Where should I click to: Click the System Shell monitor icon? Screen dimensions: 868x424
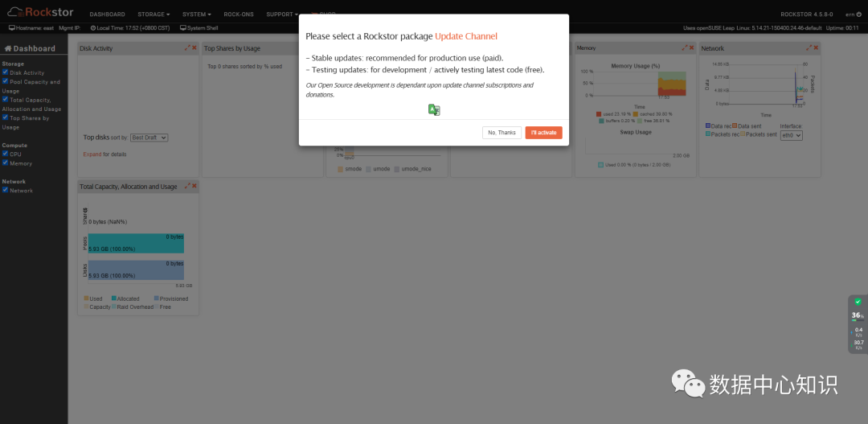click(x=184, y=27)
